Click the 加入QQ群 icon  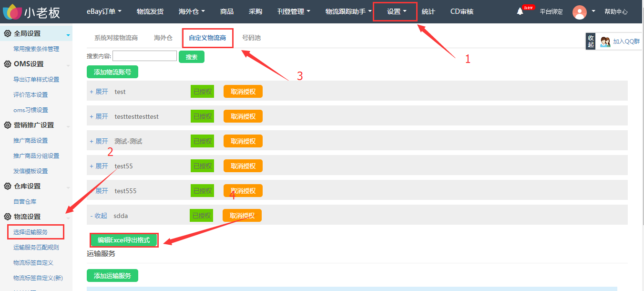(605, 42)
